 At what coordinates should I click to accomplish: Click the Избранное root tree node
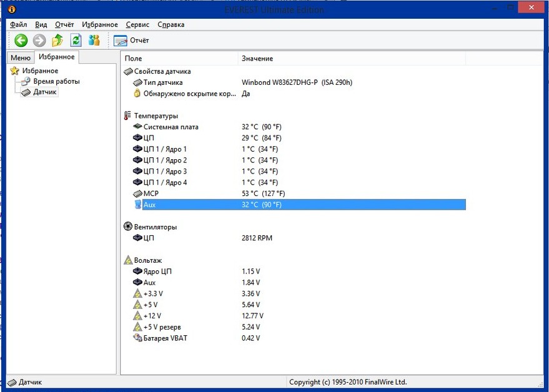[40, 71]
